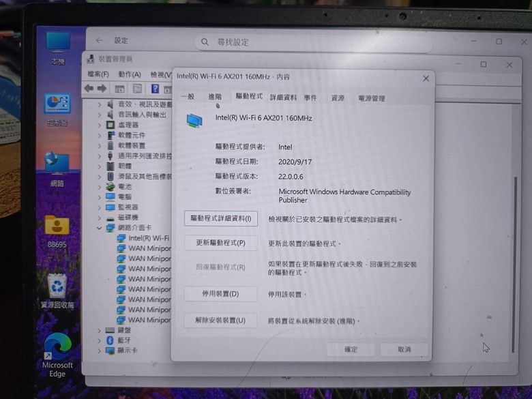
Task: Click the help question-mark toolbar icon
Action: click(x=155, y=89)
